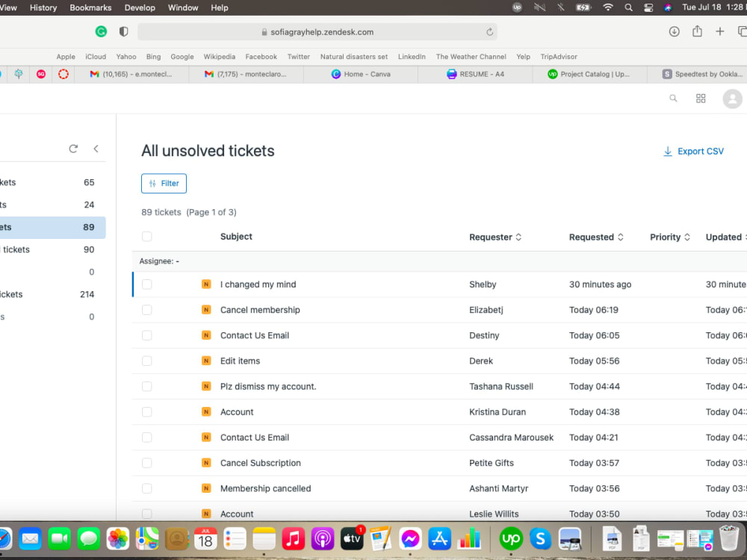Screen dimensions: 747x560
Task: Reload page with the refresh arrow
Action: coord(489,32)
